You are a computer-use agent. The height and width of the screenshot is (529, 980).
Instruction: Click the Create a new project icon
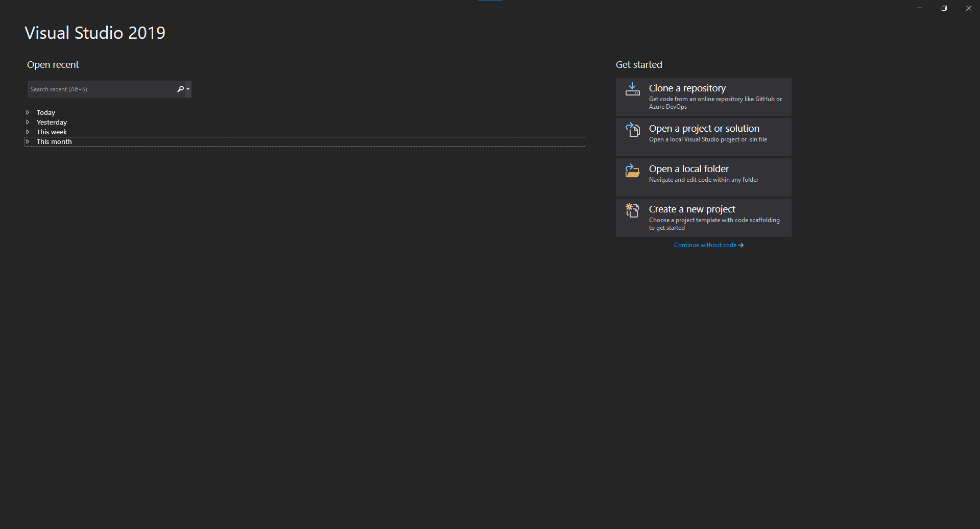click(632, 210)
